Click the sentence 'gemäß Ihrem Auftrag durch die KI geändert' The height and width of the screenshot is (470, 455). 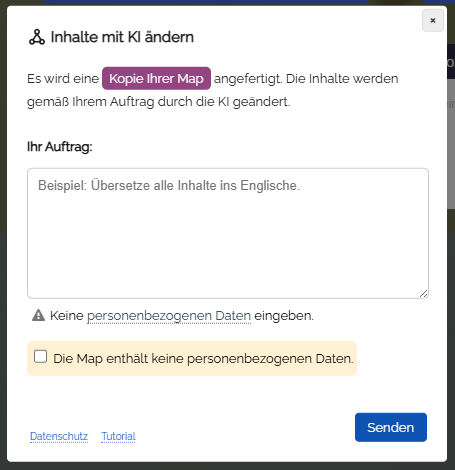(158, 102)
